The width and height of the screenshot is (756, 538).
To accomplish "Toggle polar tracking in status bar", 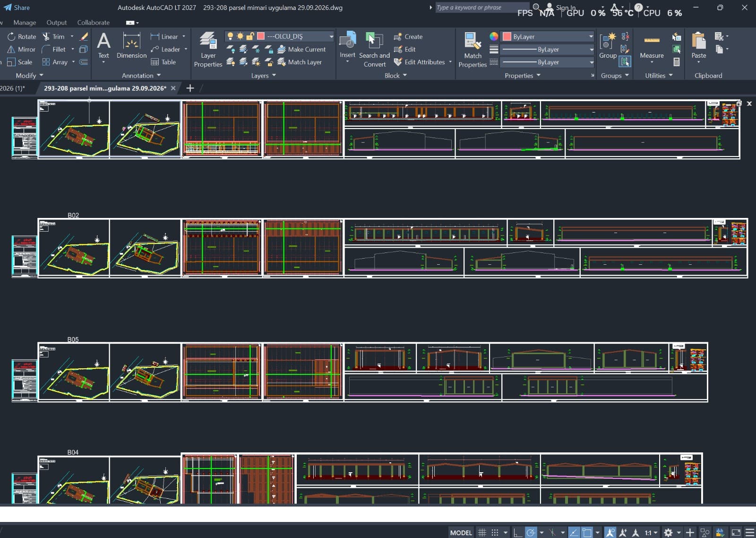I will 531,532.
